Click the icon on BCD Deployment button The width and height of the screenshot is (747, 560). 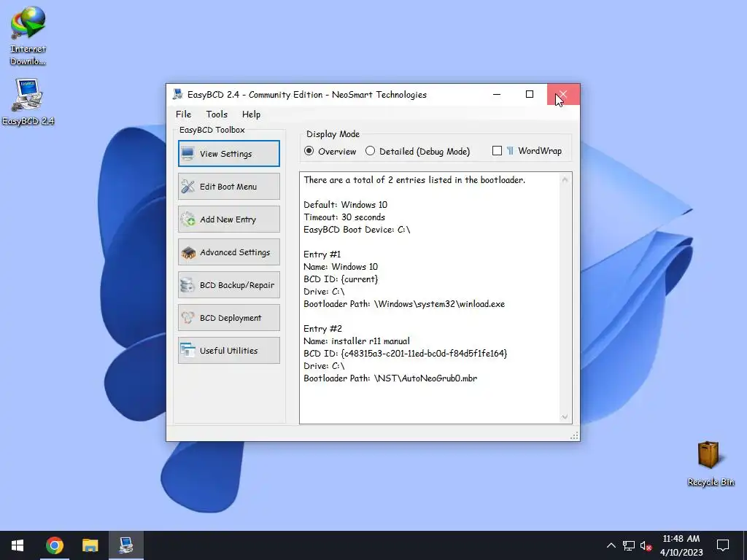187,318
